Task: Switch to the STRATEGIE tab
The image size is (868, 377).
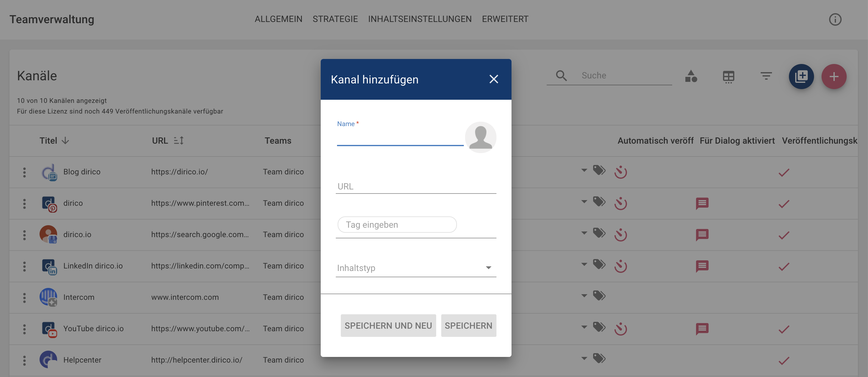Action: (x=335, y=19)
